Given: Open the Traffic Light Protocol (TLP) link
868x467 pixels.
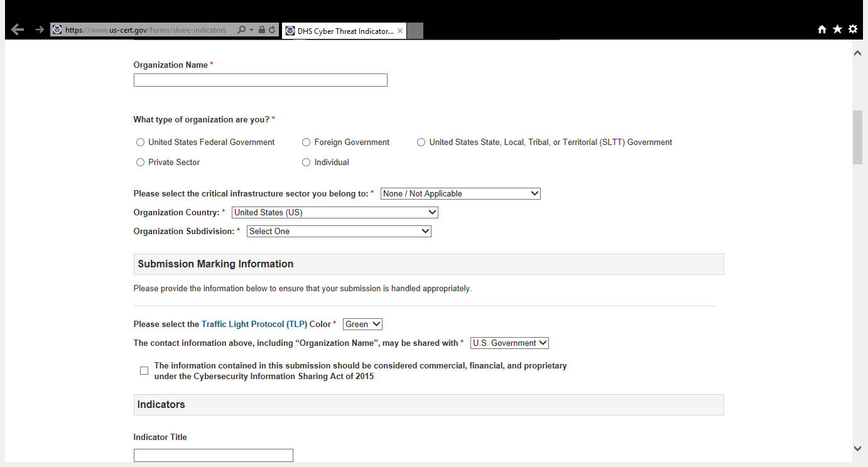Looking at the screenshot, I should [254, 325].
